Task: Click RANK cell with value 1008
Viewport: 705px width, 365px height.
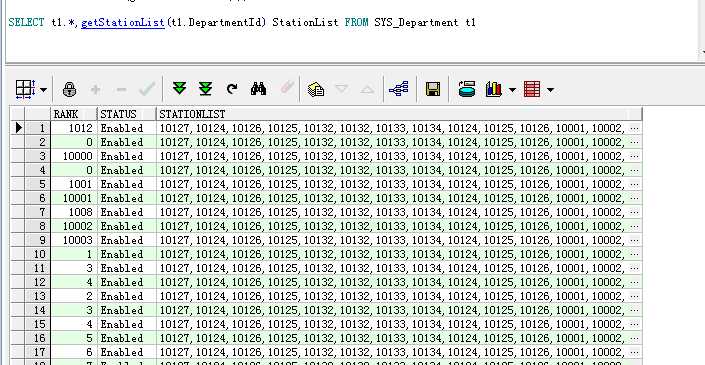Action: tap(74, 212)
